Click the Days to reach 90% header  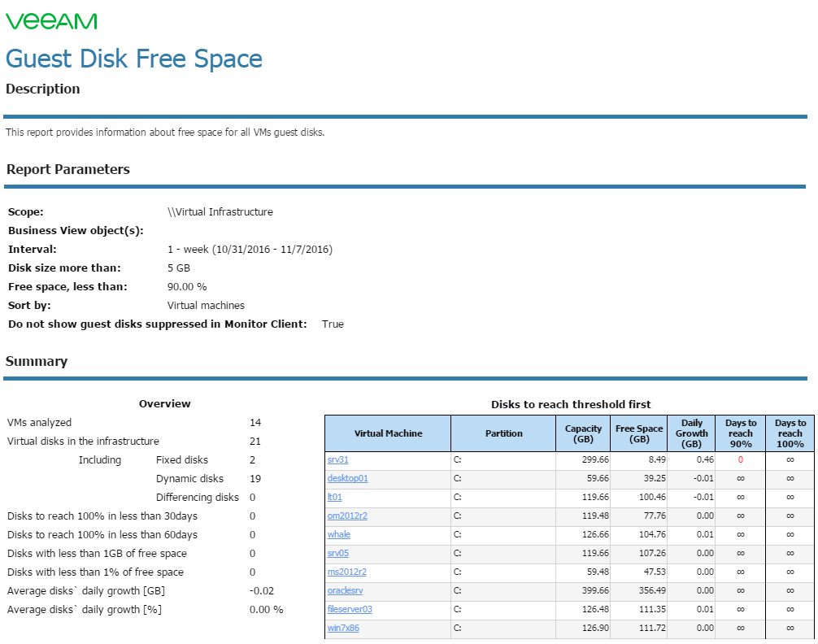[x=740, y=433]
